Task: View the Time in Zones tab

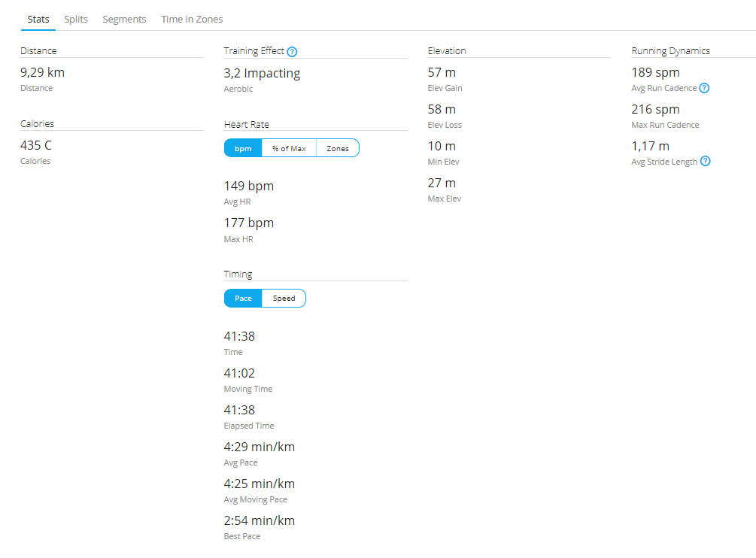Action: [192, 19]
